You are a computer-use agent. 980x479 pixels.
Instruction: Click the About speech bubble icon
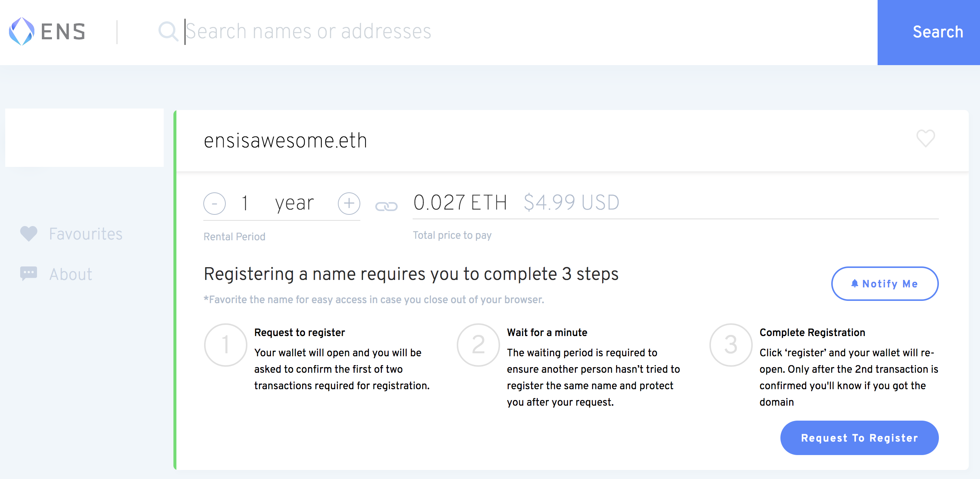28,274
